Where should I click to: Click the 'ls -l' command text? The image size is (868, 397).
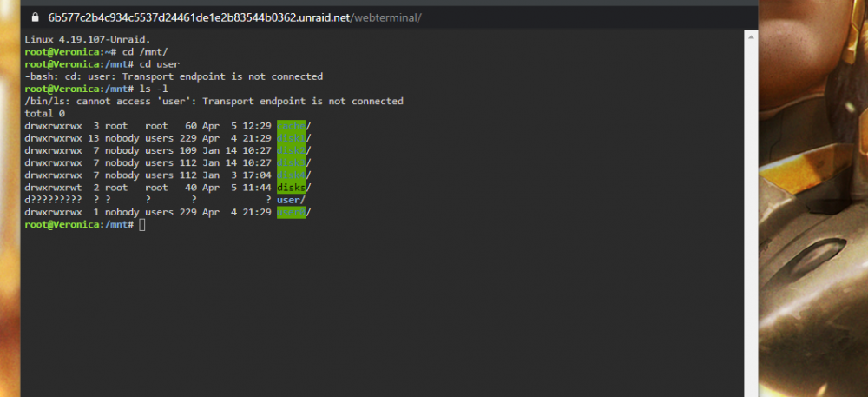click(x=154, y=89)
